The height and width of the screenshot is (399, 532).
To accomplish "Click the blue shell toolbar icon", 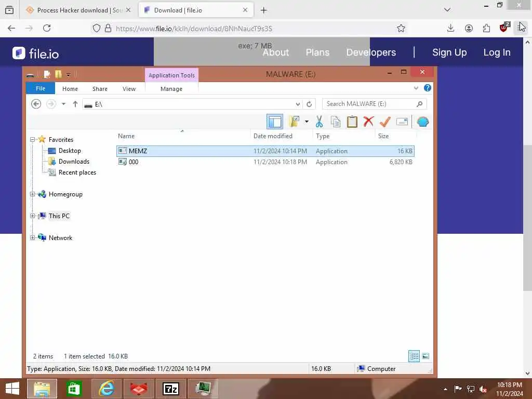I will 423,122.
